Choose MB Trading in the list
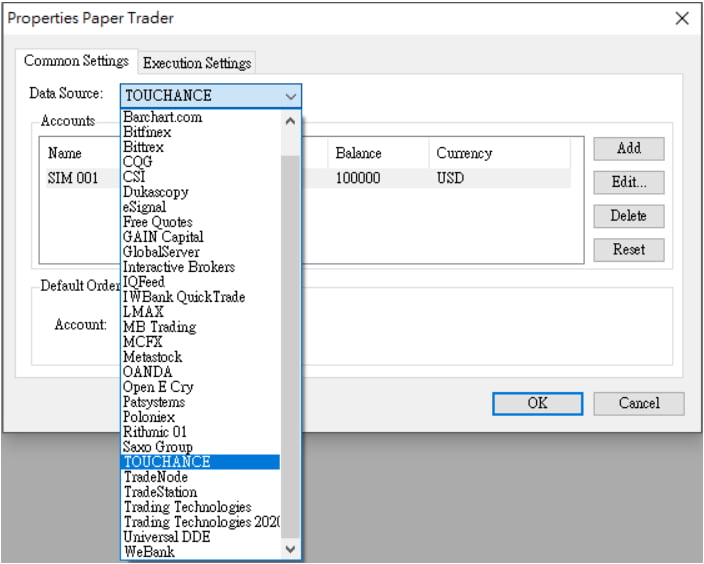 pos(201,327)
